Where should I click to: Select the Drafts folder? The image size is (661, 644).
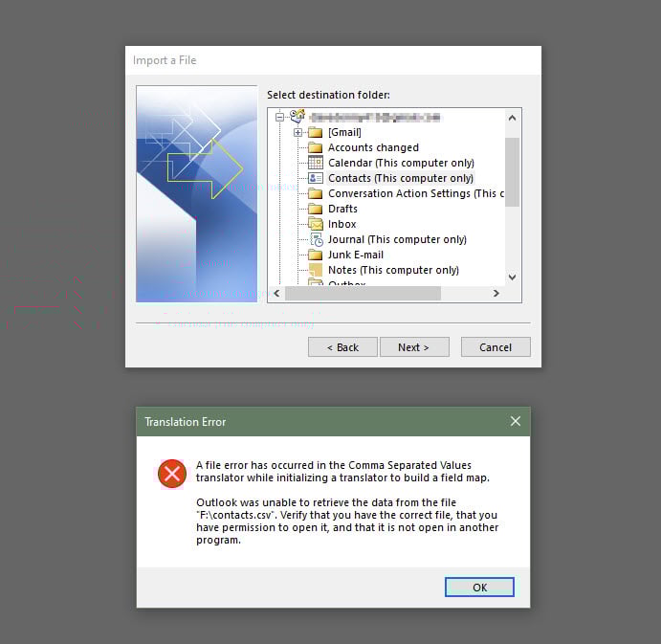click(x=342, y=209)
